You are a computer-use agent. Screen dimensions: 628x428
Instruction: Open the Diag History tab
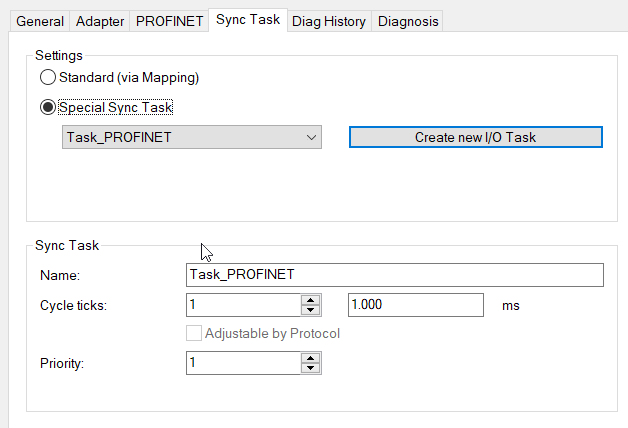click(329, 21)
